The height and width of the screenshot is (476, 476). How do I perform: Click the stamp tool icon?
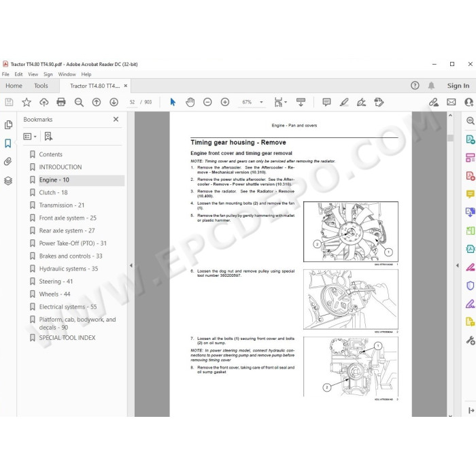(x=379, y=102)
